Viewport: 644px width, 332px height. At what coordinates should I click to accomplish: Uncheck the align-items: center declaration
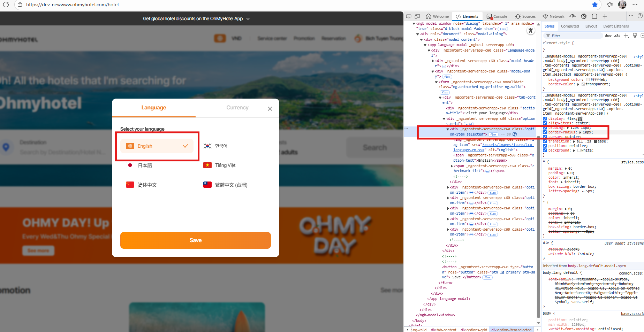[545, 123]
